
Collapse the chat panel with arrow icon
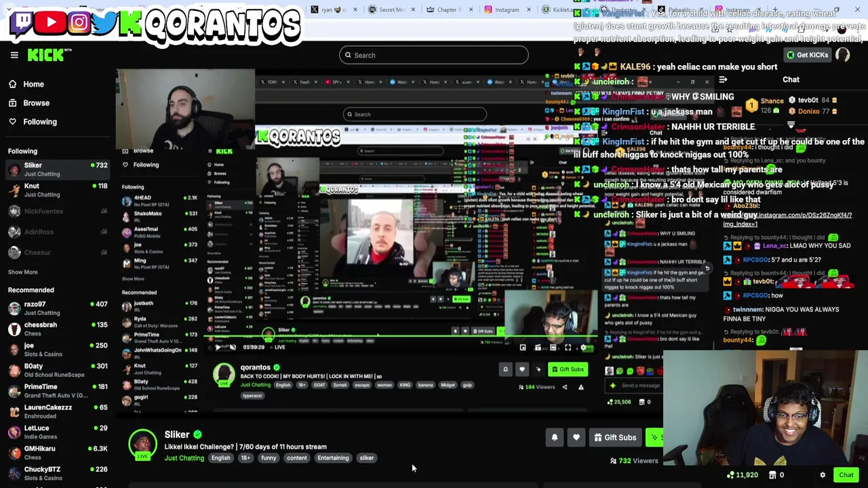(723, 80)
